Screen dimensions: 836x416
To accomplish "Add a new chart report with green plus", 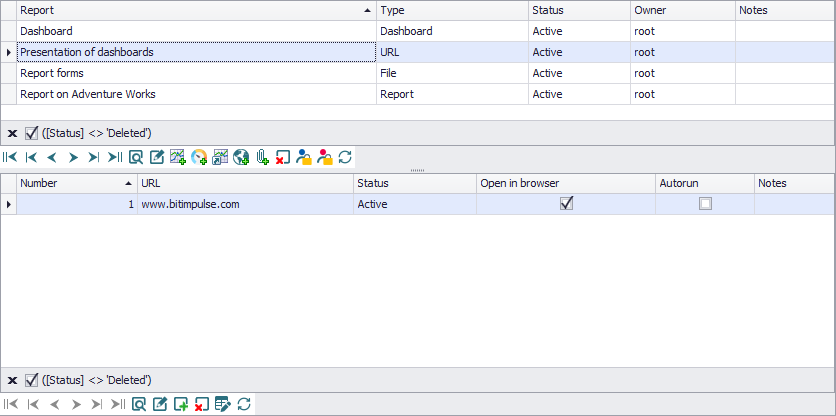I will pyautogui.click(x=178, y=157).
